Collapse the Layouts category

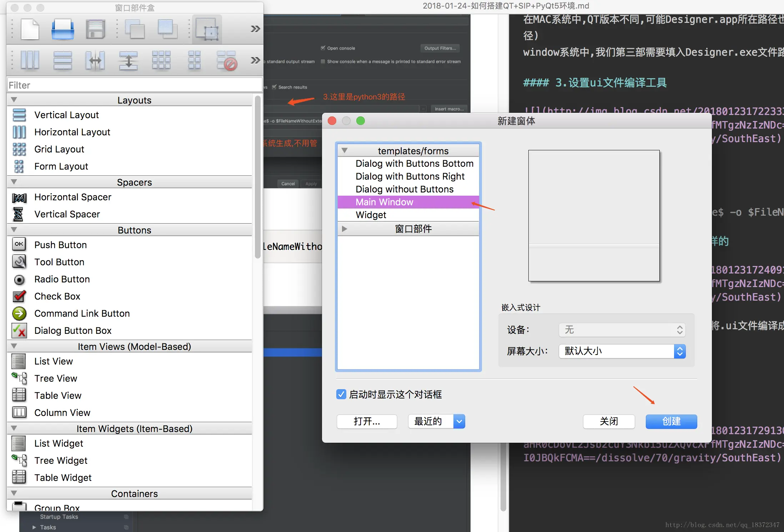click(14, 100)
